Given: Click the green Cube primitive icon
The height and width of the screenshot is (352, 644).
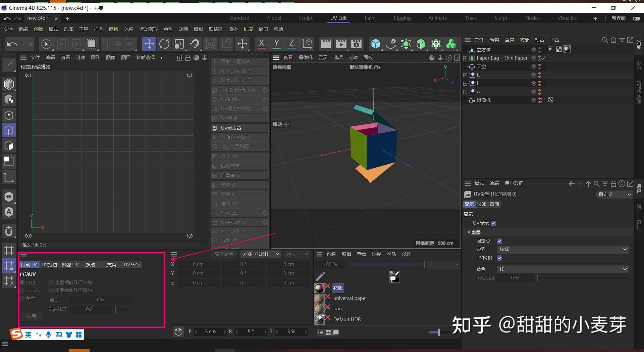Looking at the screenshot, I should pos(420,44).
